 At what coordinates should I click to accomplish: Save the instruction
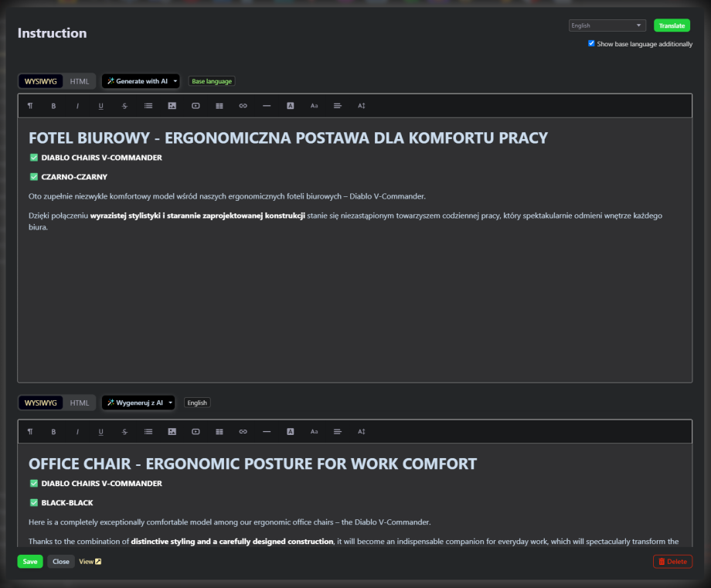click(x=30, y=561)
